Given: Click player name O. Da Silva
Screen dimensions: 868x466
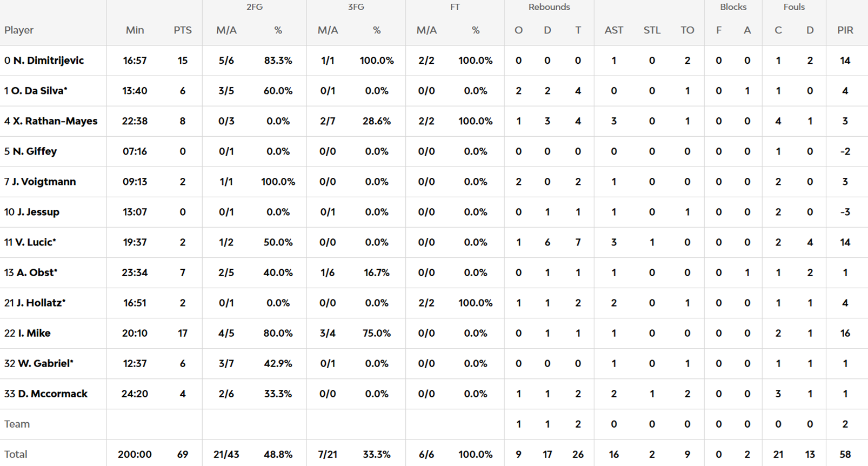Looking at the screenshot, I should pyautogui.click(x=39, y=91).
